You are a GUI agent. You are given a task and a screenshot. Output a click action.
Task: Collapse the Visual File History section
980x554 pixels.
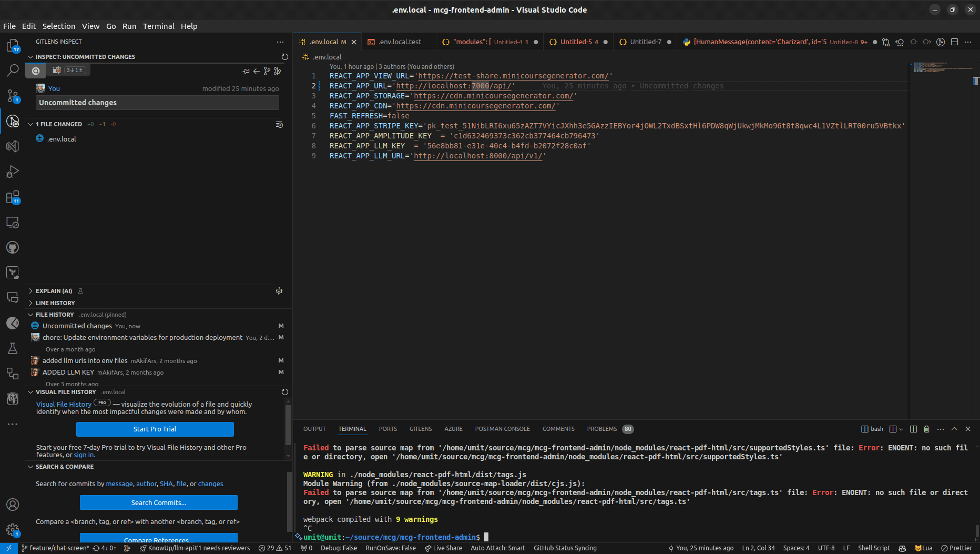30,392
